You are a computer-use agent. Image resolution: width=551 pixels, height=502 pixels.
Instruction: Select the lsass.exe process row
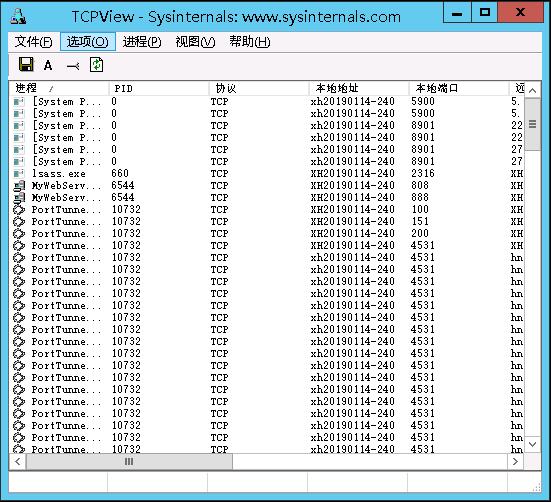pos(267,173)
